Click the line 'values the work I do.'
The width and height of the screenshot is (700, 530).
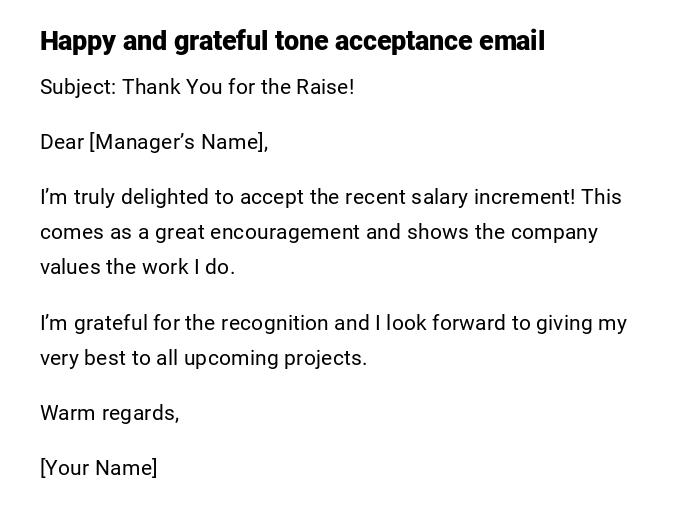pyautogui.click(x=137, y=267)
